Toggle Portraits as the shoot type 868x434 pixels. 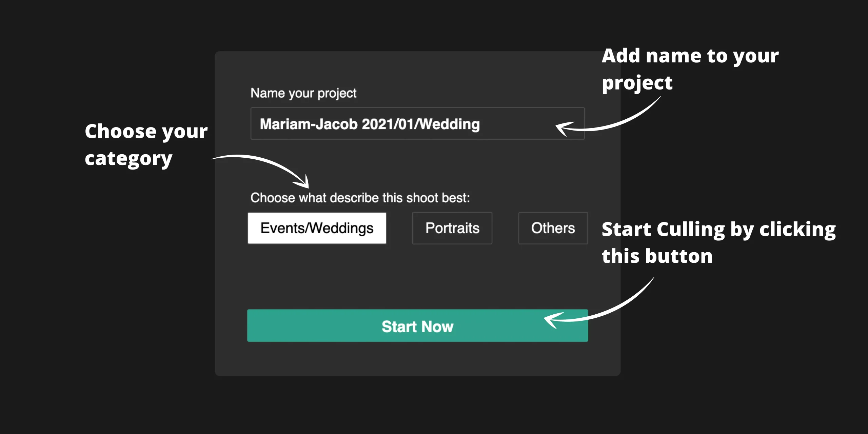452,228
